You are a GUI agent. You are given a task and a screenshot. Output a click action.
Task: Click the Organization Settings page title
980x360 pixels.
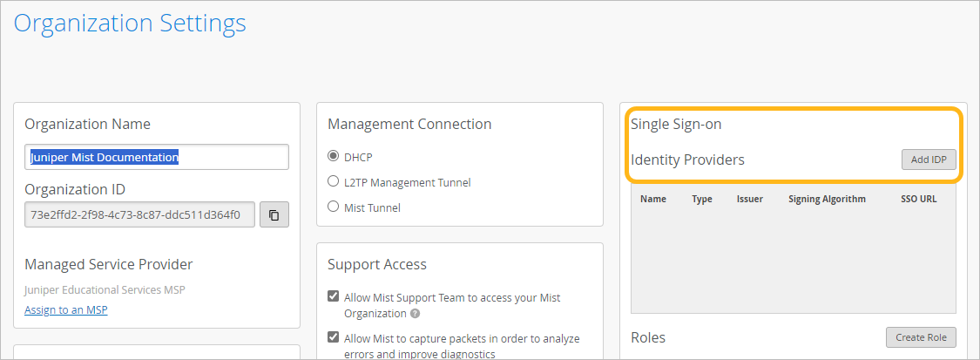(130, 24)
